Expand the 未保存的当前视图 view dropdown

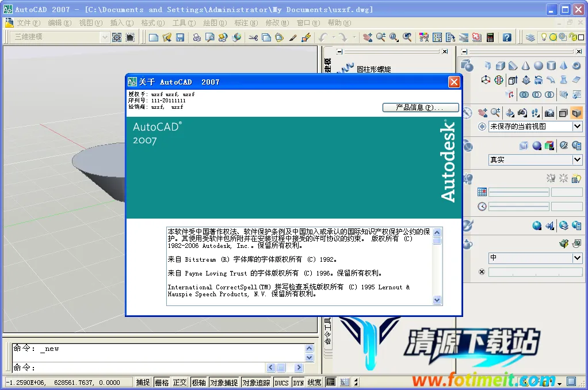coord(577,127)
